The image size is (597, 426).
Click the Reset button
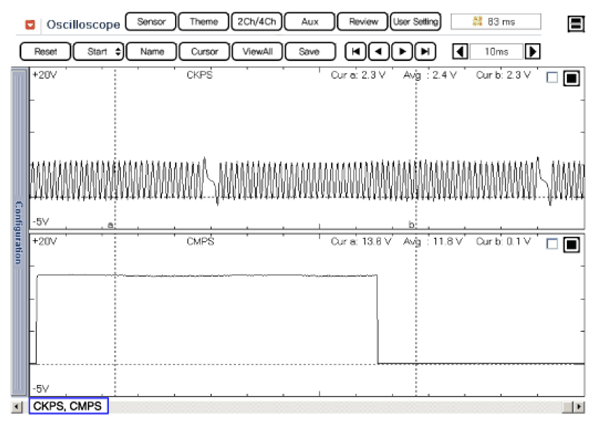(x=45, y=51)
